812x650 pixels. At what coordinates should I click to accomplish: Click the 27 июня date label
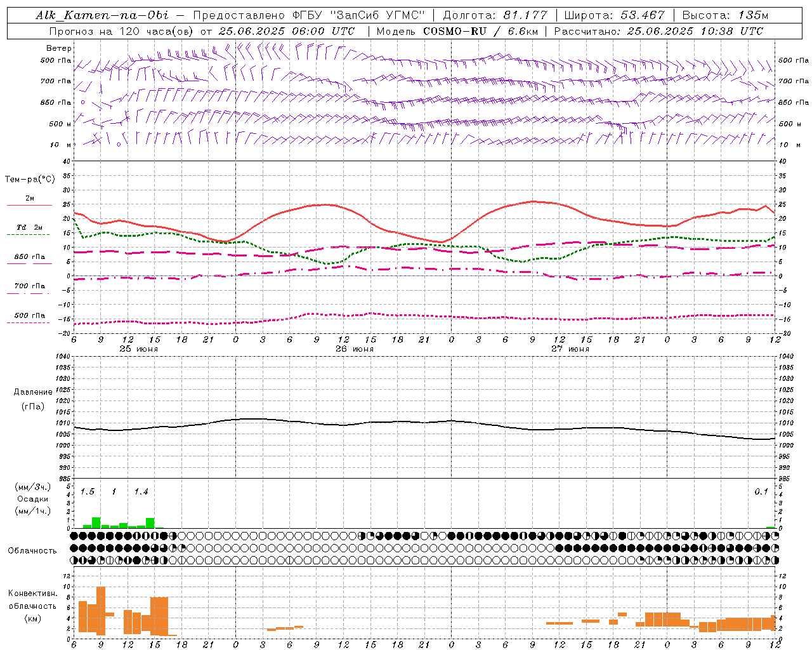[570, 349]
